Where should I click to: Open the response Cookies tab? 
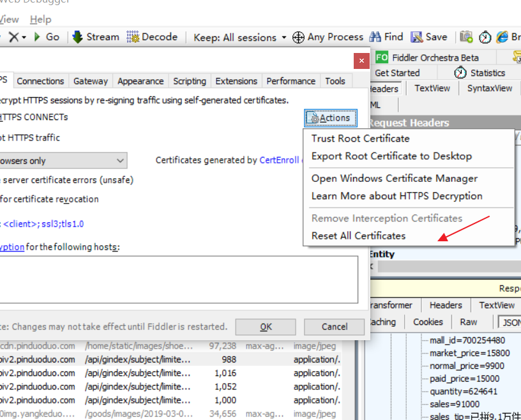click(428, 322)
